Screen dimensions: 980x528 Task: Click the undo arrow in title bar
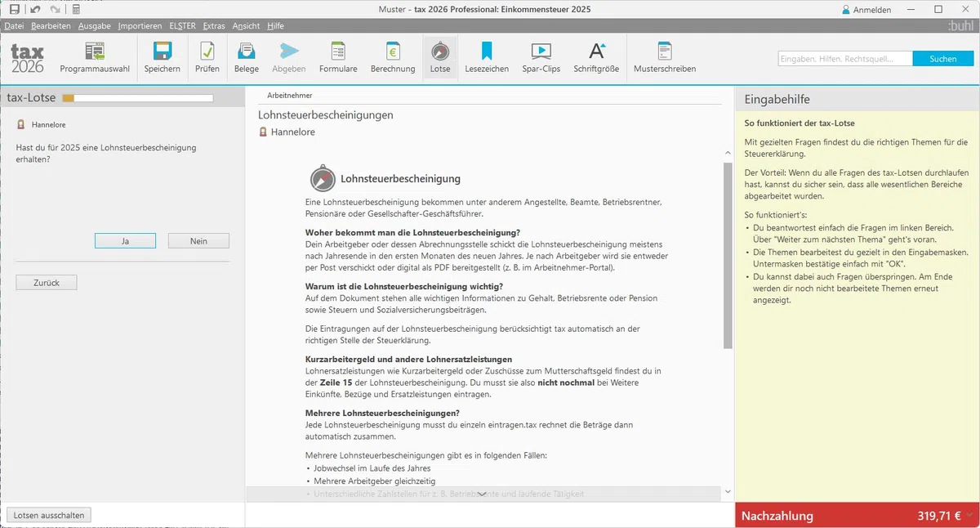tap(34, 9)
